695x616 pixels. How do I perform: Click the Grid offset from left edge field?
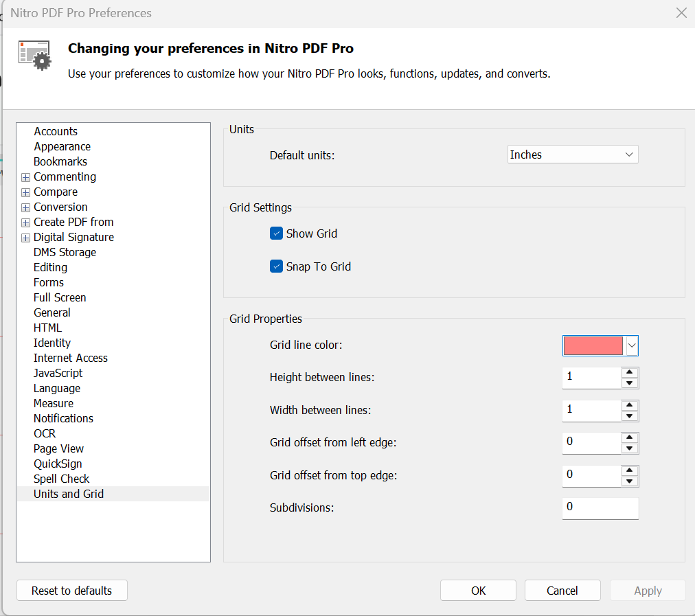pyautogui.click(x=592, y=443)
